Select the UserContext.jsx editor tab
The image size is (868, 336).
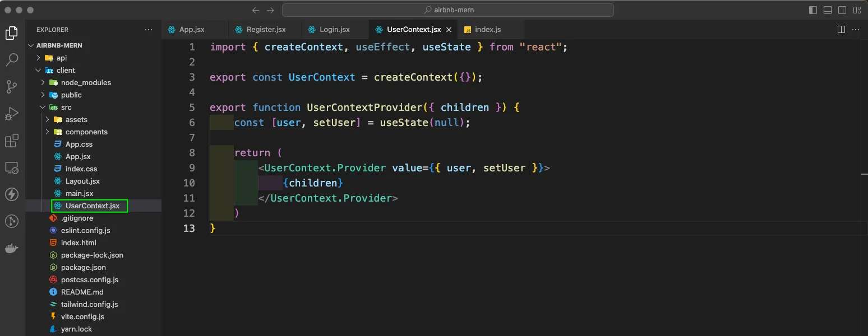413,29
